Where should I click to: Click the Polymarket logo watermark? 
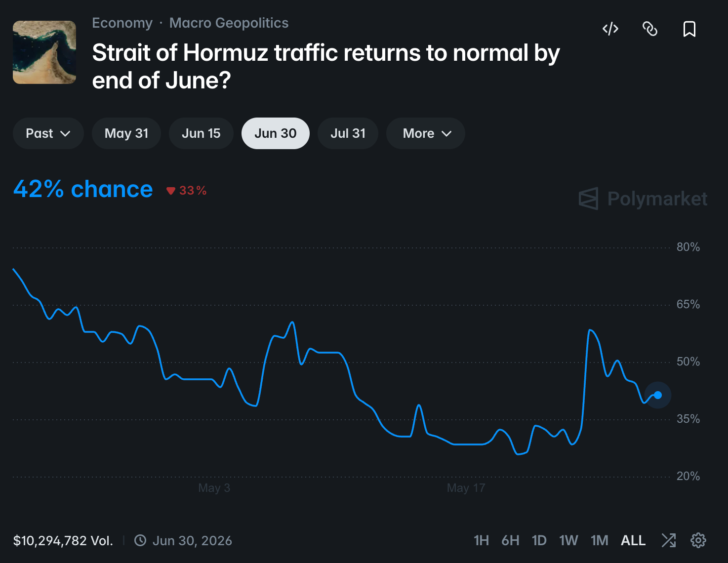tap(643, 199)
